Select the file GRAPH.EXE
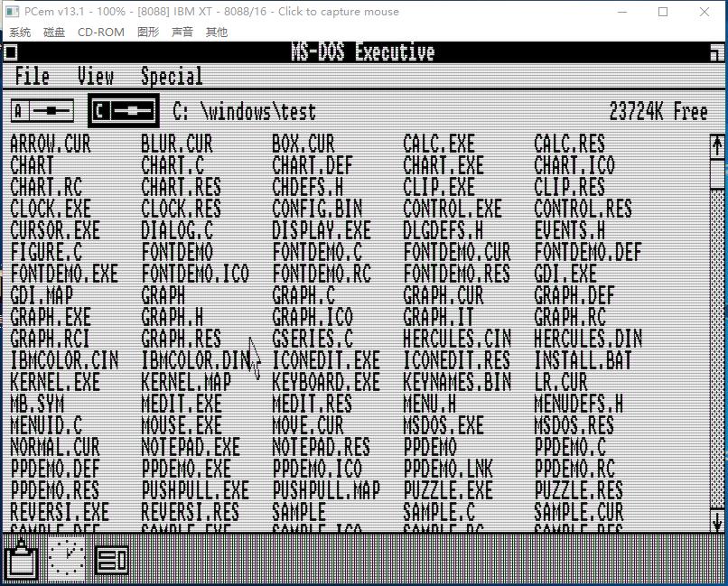Screen dimensions: 728x586 (51, 317)
